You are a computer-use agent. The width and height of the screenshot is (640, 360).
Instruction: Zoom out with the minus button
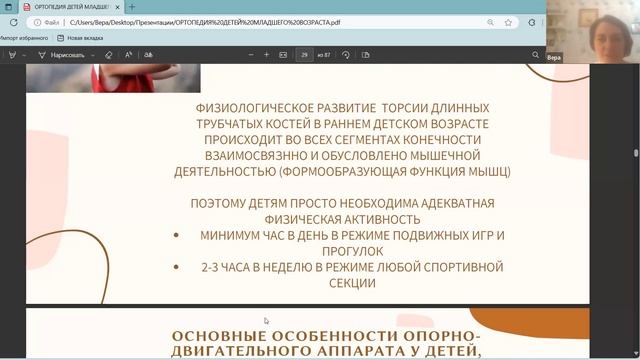pyautogui.click(x=251, y=55)
